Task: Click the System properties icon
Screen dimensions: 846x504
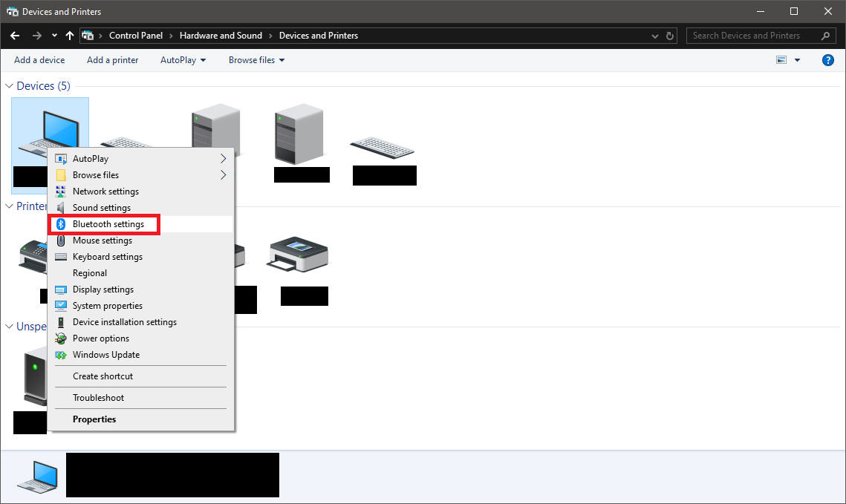Action: 61,306
